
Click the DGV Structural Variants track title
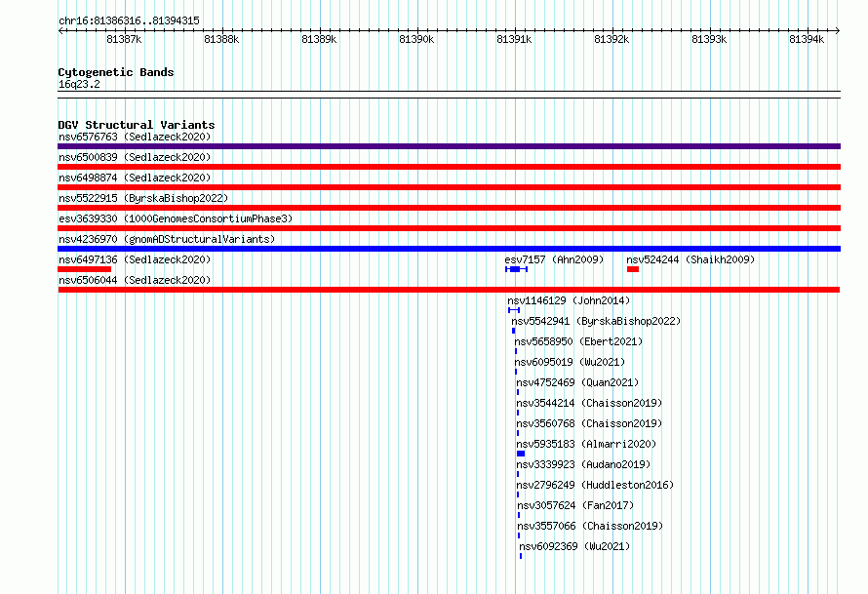[137, 125]
